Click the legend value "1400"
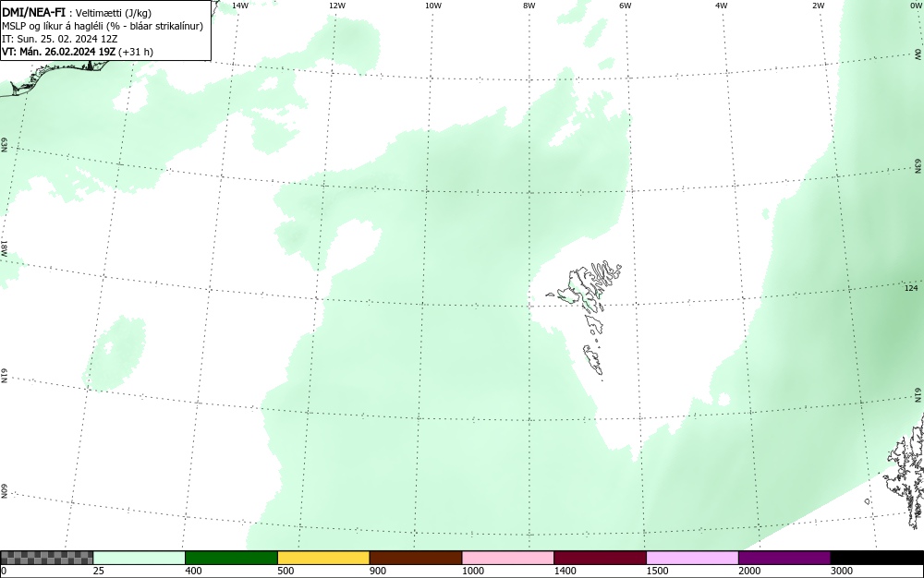Image resolution: width=924 pixels, height=578 pixels. pos(565,571)
